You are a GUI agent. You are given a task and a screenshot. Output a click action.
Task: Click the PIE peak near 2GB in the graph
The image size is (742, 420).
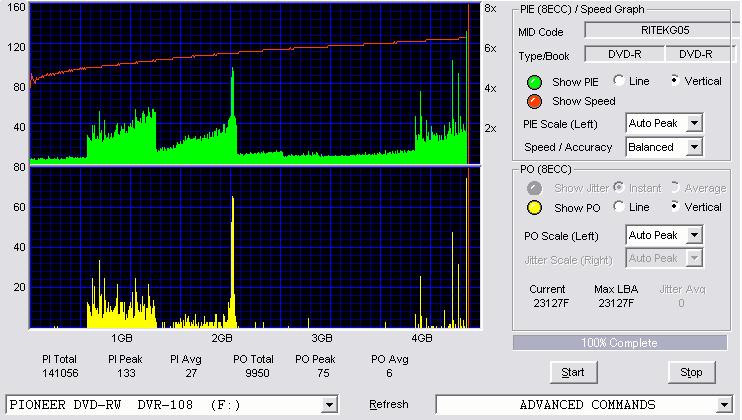tap(232, 92)
